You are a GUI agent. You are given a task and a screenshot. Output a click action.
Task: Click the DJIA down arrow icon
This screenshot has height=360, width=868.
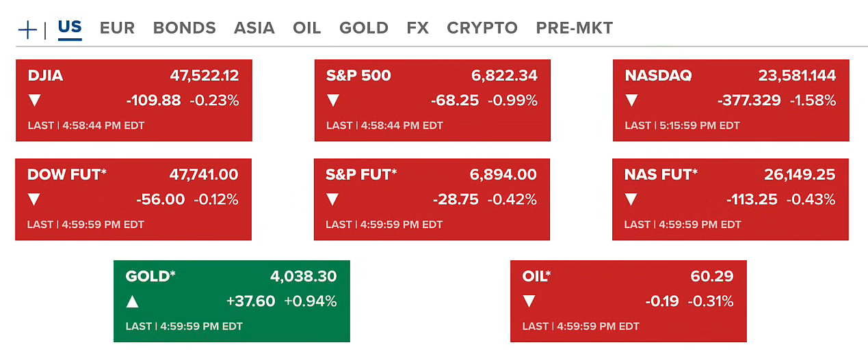tap(34, 100)
